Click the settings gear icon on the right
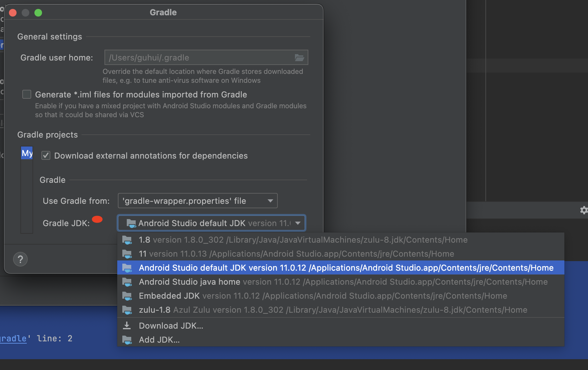Screen dimensions: 588x370 point(584,210)
